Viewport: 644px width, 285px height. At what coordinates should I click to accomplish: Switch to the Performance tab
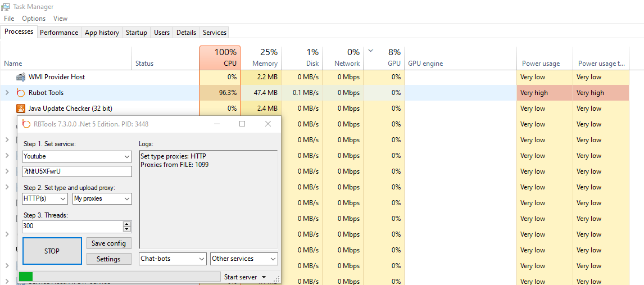[59, 33]
